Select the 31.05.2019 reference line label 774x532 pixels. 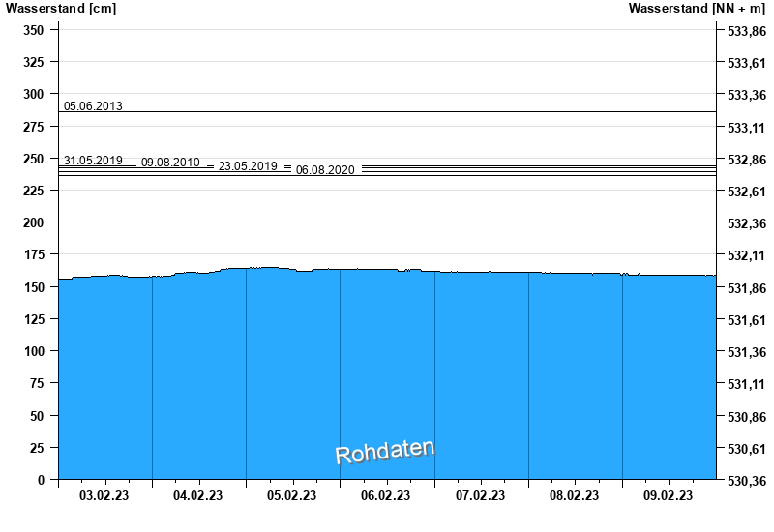coord(93,161)
